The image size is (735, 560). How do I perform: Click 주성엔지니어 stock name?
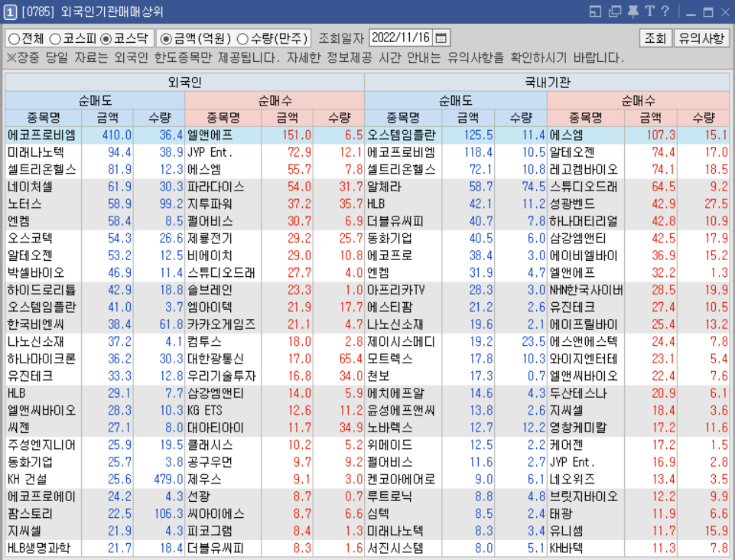point(41,444)
